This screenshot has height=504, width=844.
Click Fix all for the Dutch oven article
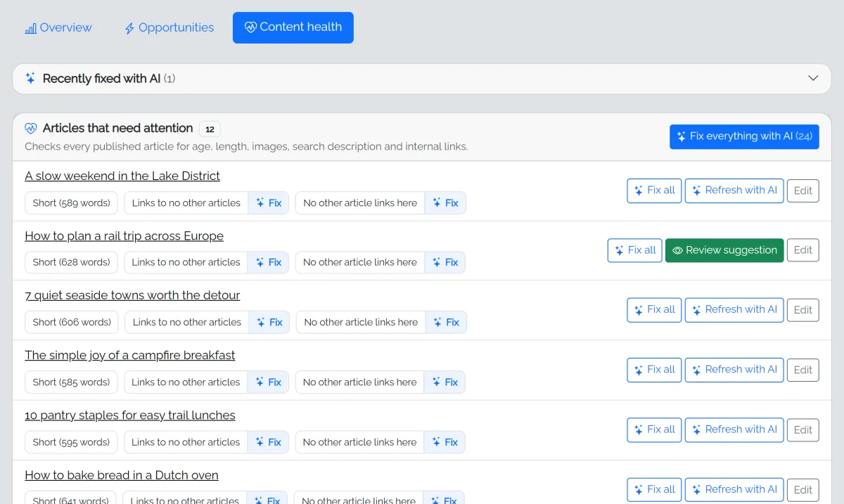pyautogui.click(x=654, y=490)
